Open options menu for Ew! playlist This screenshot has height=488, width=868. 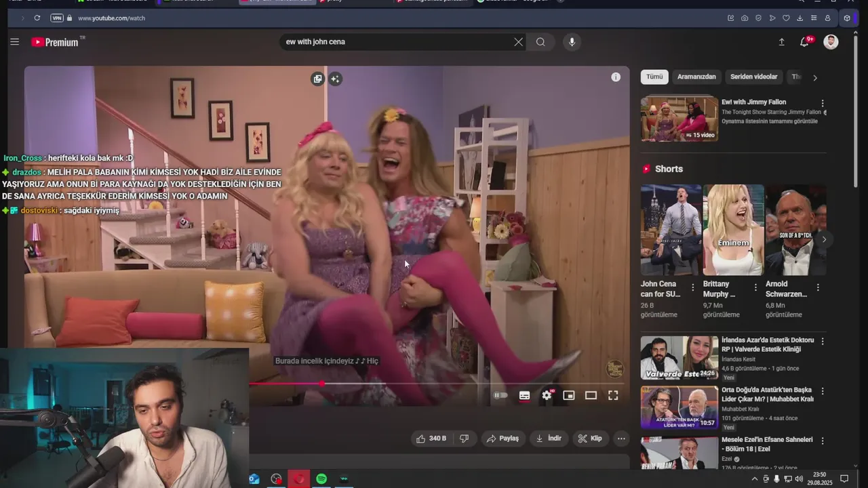coord(823,104)
